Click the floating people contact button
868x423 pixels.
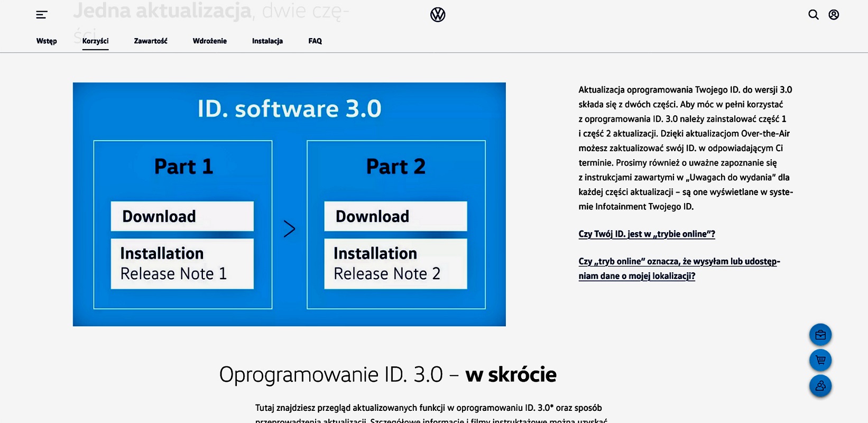pos(820,385)
